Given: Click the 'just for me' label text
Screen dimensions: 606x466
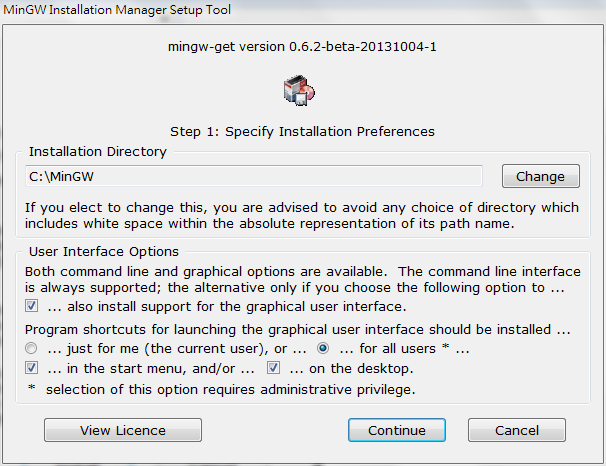Looking at the screenshot, I should pyautogui.click(x=177, y=349).
